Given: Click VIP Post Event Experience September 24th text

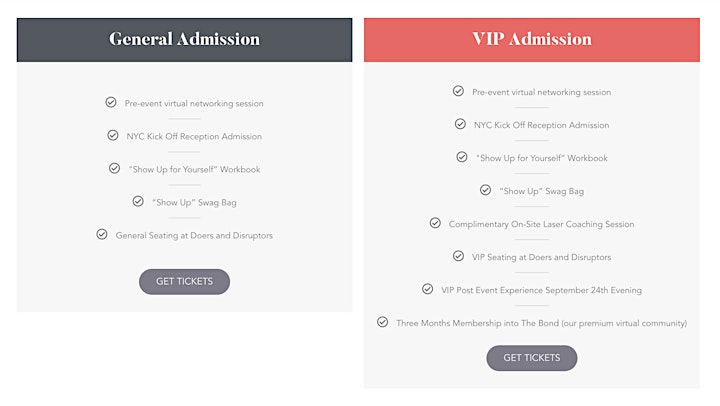Looking at the screenshot, I should pos(541,290).
